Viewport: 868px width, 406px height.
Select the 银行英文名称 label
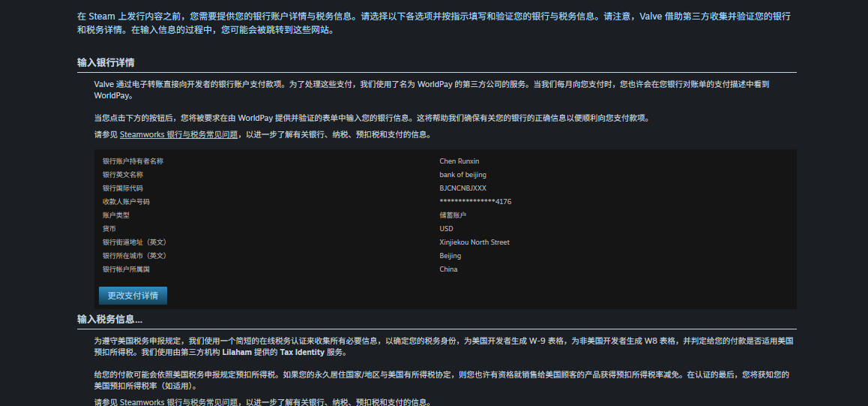tap(123, 174)
